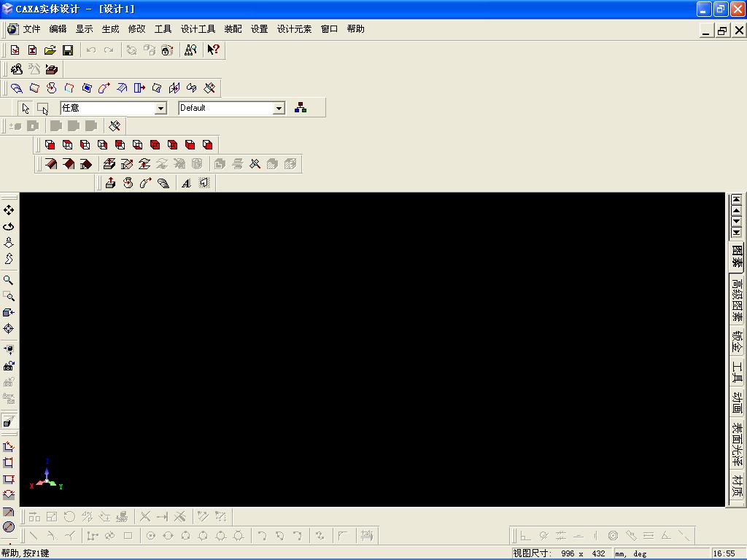This screenshot has height=560, width=747.
Task: Add 3D text with the A icon
Action: (186, 183)
